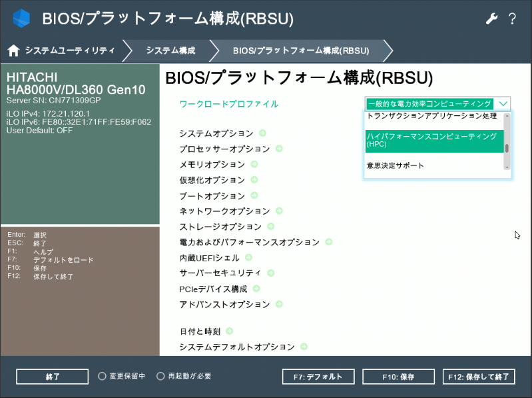Click arrow icon next to PCIeデバイス構成

point(256,288)
